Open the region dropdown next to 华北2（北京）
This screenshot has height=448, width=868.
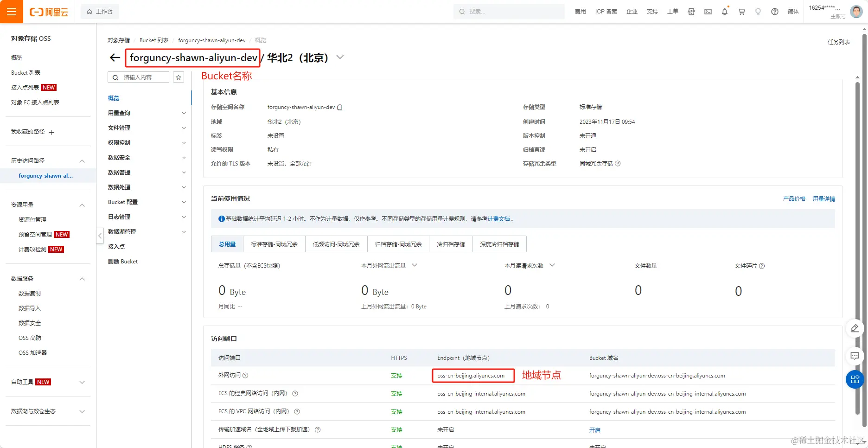click(x=340, y=58)
